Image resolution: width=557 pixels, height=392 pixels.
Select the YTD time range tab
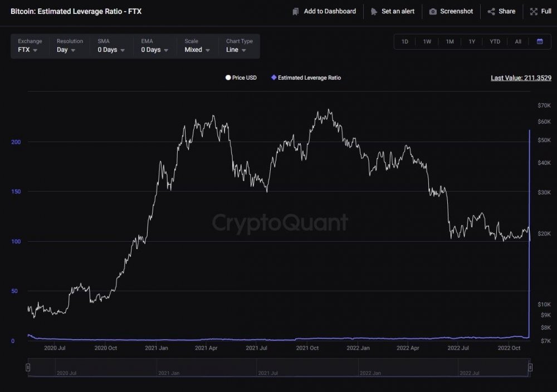point(495,42)
